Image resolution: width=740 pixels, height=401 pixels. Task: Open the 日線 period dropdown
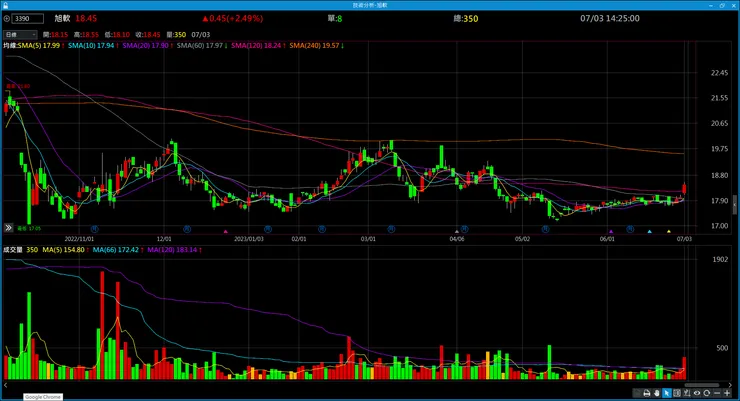click(20, 34)
